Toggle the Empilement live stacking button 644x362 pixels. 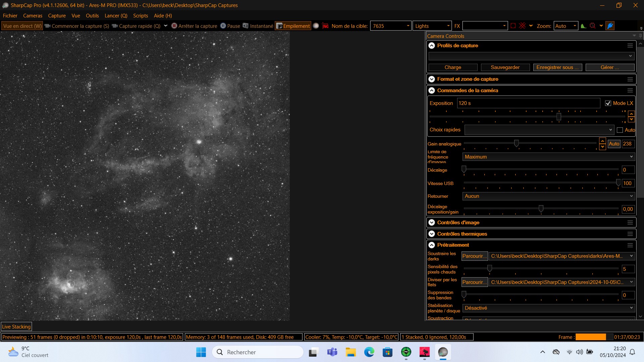point(293,26)
